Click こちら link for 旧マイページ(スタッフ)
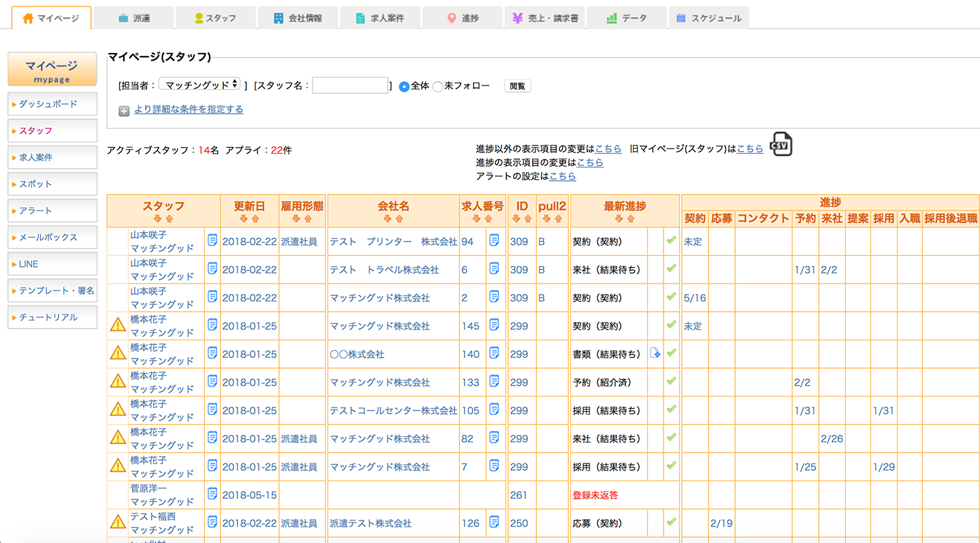The width and height of the screenshot is (980, 543). [750, 148]
